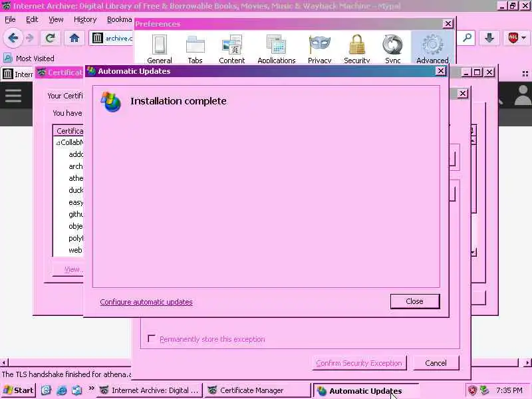Open the View menu
The height and width of the screenshot is (399, 532).
click(56, 20)
